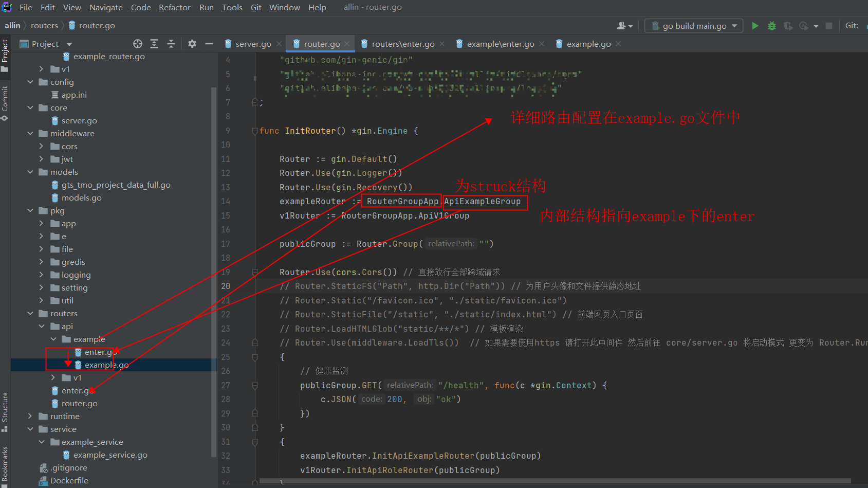
Task: Select .gitignore in the project tree
Action: pyautogui.click(x=68, y=467)
